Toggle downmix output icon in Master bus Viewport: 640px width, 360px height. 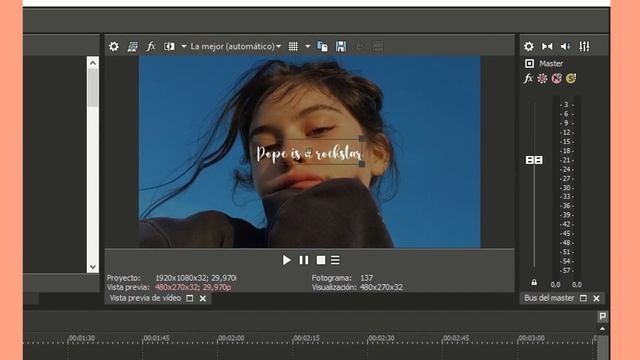(547, 47)
